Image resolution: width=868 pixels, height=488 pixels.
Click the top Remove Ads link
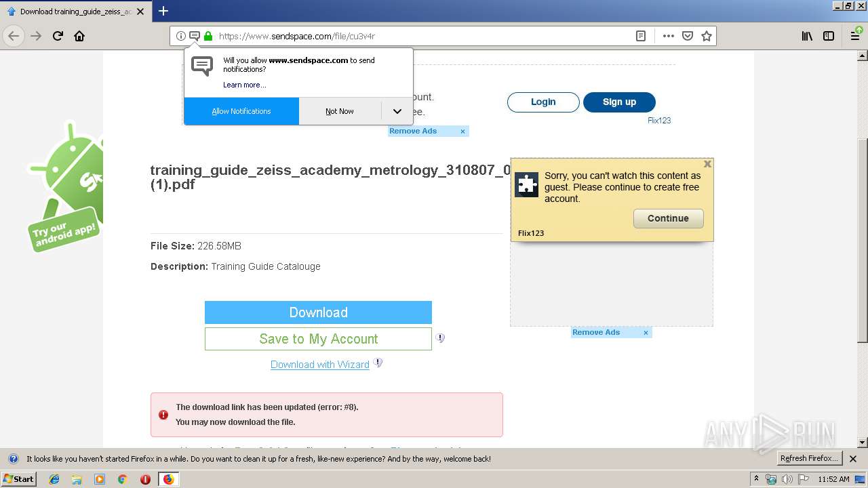[x=413, y=131]
